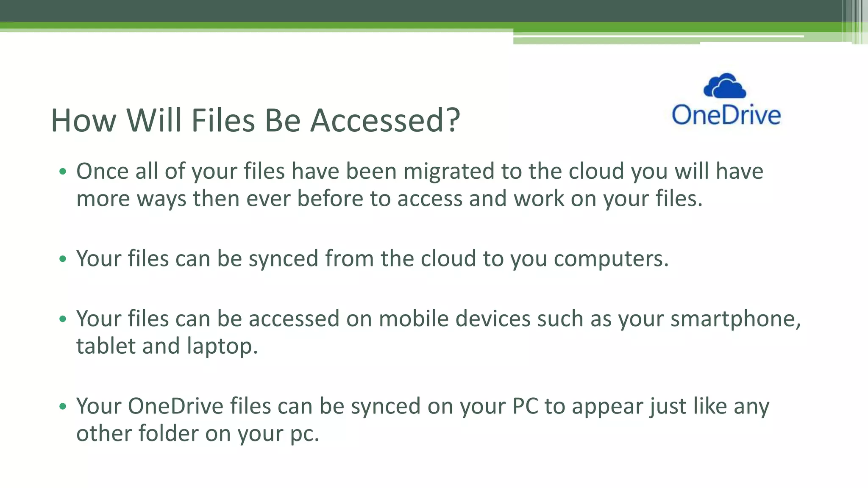Click the line 'other folder on your pc.'
Screen dimensions: 868x488
[198, 433]
